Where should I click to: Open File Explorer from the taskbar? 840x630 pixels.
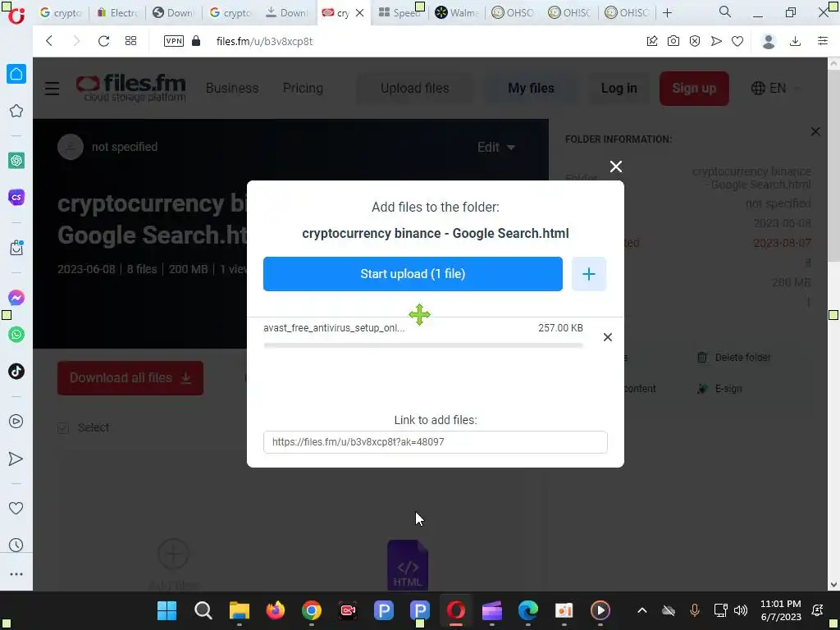[x=240, y=610]
